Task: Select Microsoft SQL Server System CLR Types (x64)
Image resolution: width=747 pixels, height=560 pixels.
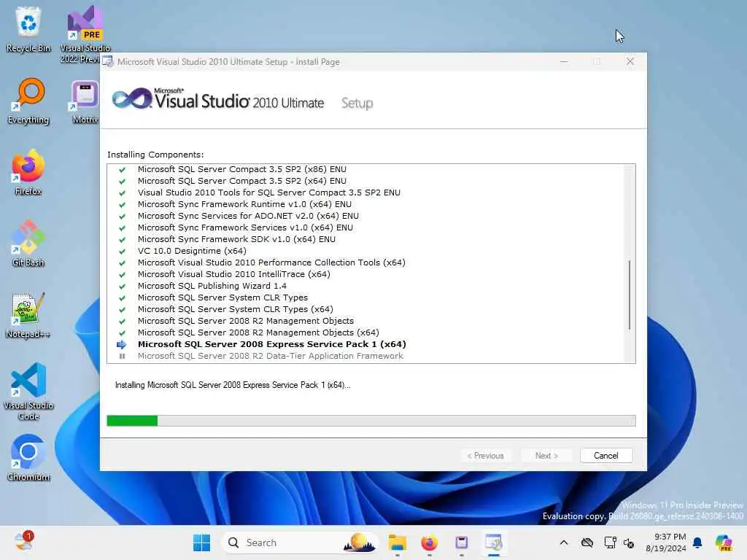Action: point(236,309)
